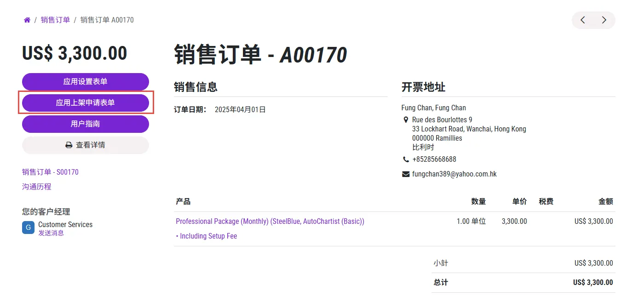
Task: Click 小計 subtotal label
Action: (441, 263)
